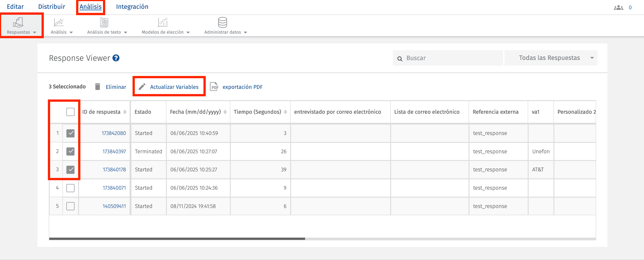644x260 pixels.
Task: Click the users group icon
Action: [x=618, y=7]
